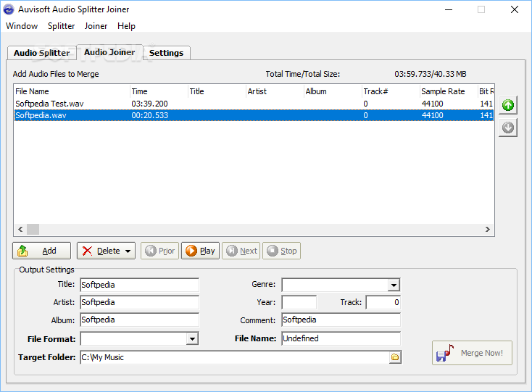Switch to the Audio Joiner tab

click(109, 52)
